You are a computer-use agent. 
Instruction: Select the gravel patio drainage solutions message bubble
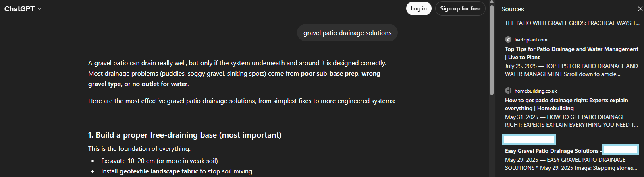click(x=347, y=33)
